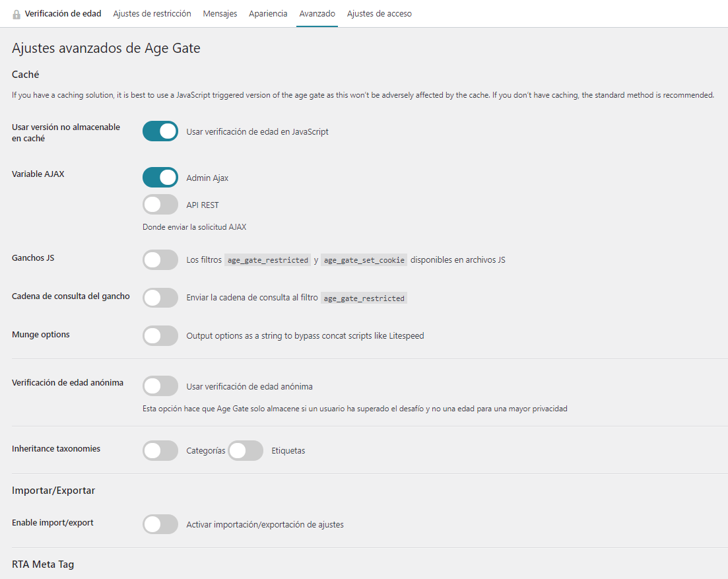Click the 'Importar/Exportar' section heading
728x579 pixels.
[x=53, y=491]
